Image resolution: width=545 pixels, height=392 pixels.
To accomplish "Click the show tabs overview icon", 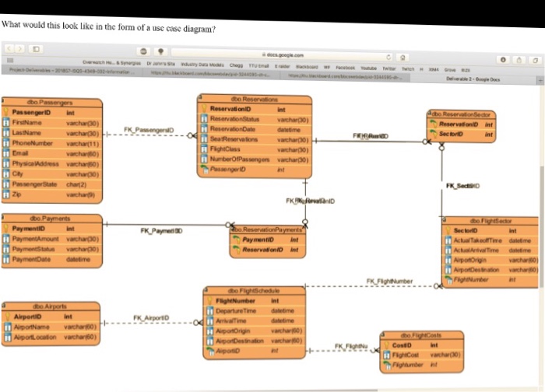I will [x=536, y=60].
